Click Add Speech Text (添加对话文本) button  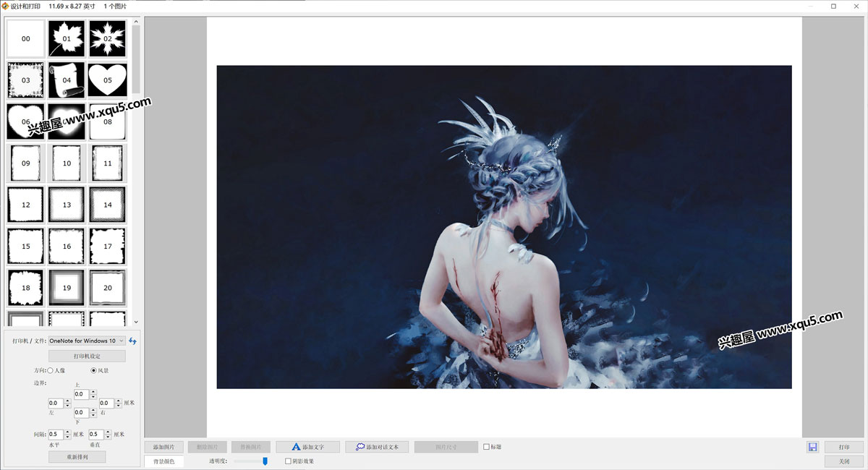pyautogui.click(x=377, y=447)
